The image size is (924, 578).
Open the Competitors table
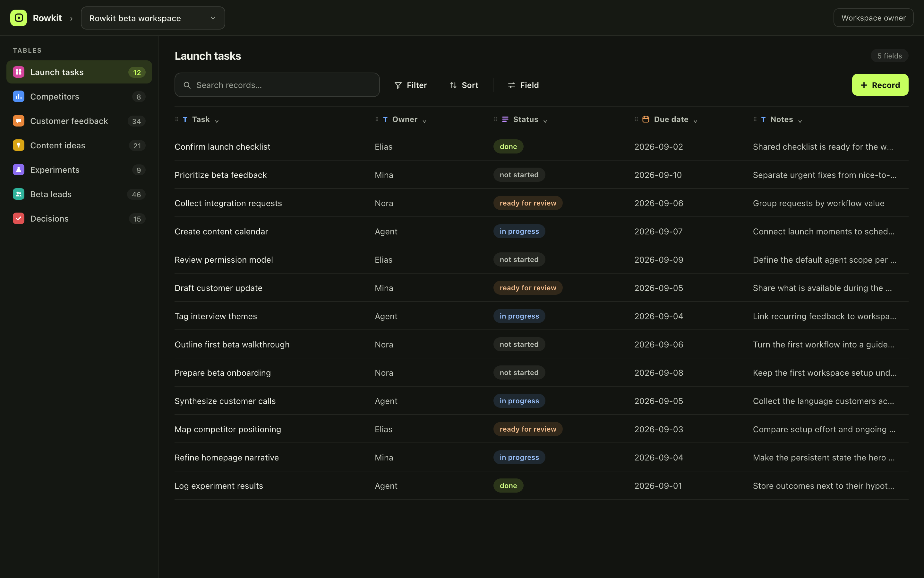pyautogui.click(x=79, y=96)
